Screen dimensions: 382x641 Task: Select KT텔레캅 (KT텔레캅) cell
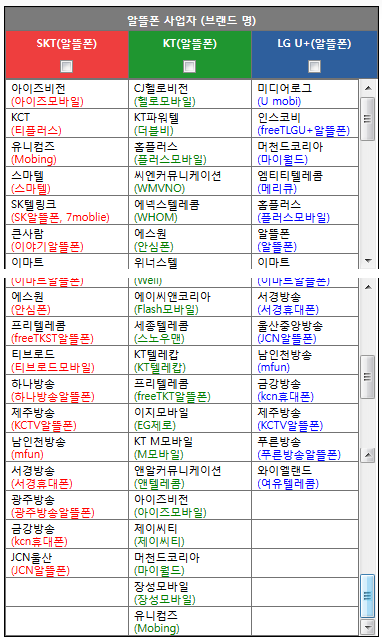[x=190, y=360]
